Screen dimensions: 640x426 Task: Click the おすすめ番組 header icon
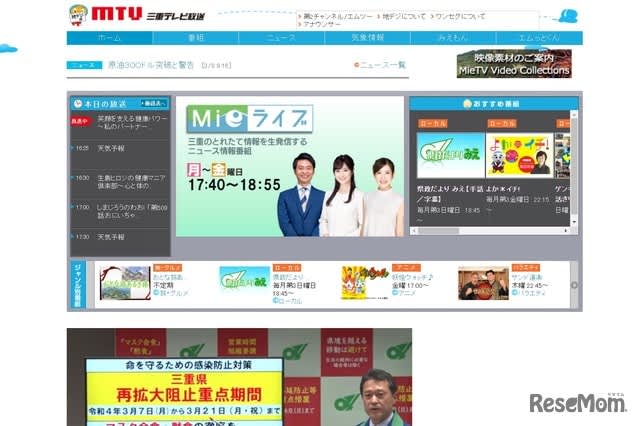467,104
